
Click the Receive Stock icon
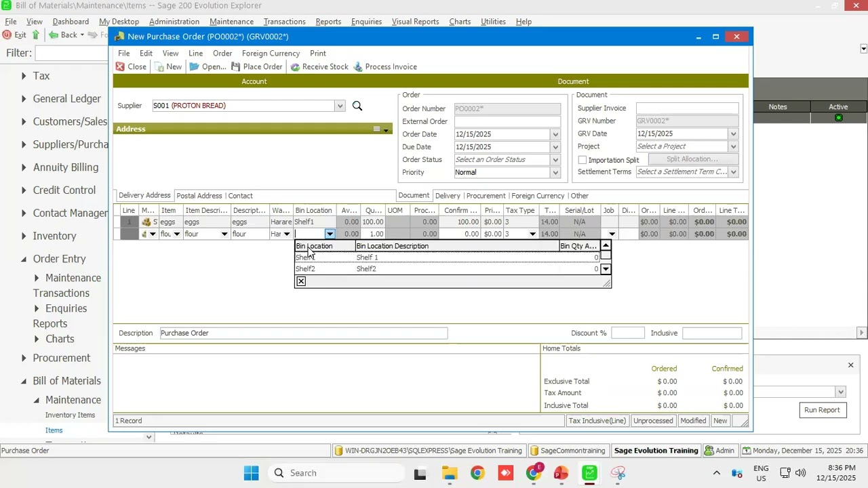(296, 66)
